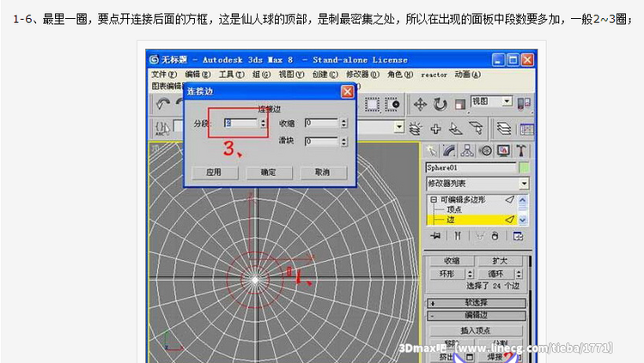
Task: Open the Modify command panel tab
Action: click(449, 151)
